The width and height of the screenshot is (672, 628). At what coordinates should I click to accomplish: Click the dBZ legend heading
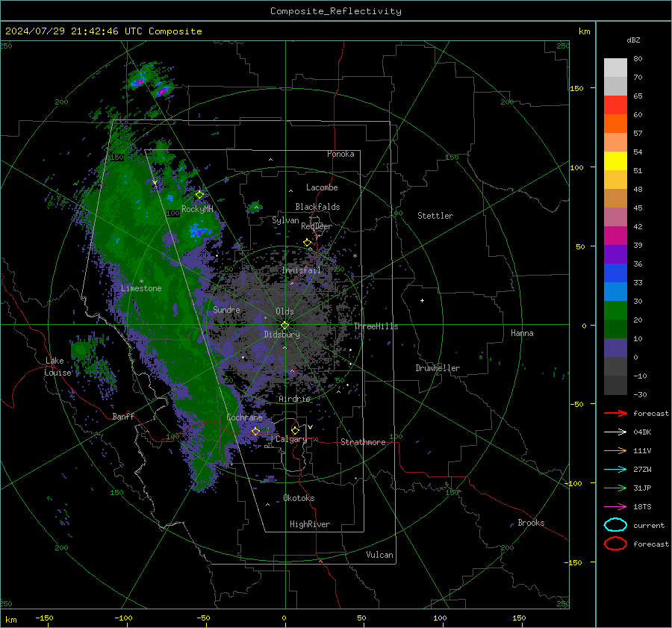633,40
